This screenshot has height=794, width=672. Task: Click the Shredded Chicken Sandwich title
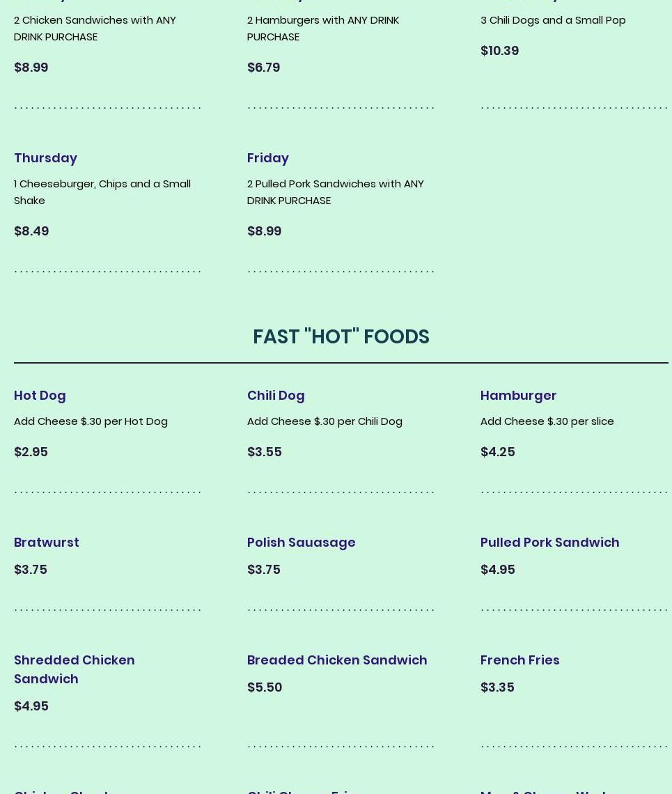click(75, 669)
